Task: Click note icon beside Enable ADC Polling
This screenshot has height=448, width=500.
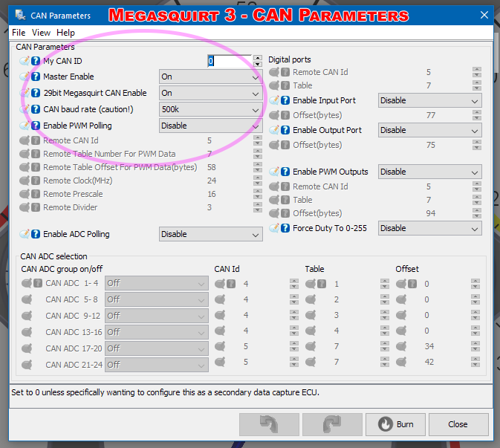Action: (x=25, y=234)
